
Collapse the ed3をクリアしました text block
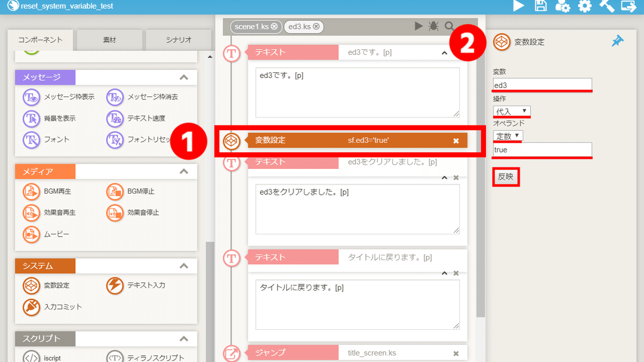[x=444, y=178]
